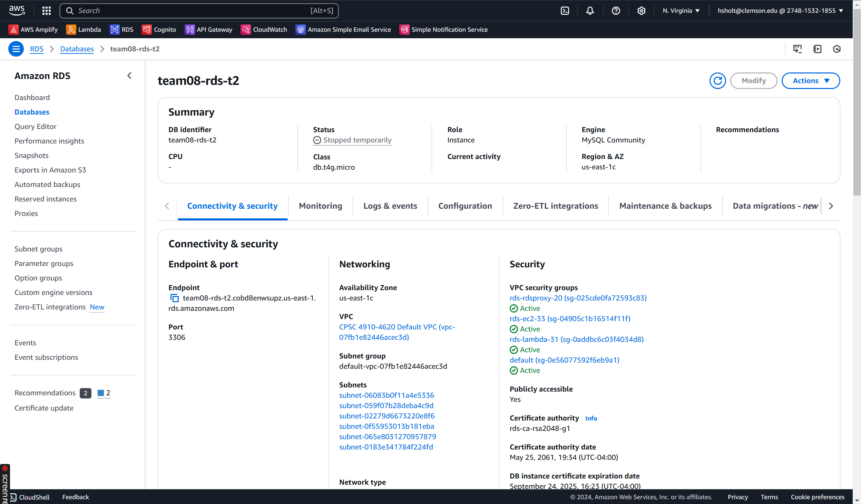Screen dimensions: 861x504
Task: Click the Stopped temporarily status
Action: [x=352, y=140]
